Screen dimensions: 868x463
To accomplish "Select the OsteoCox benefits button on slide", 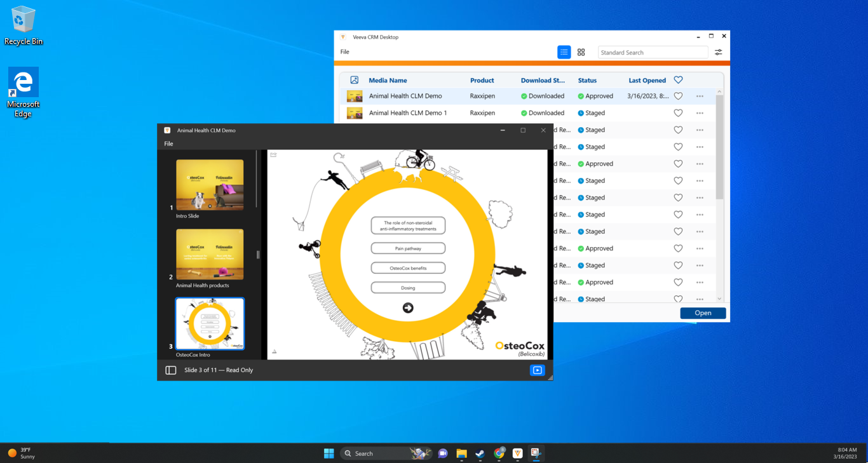I will pyautogui.click(x=408, y=268).
